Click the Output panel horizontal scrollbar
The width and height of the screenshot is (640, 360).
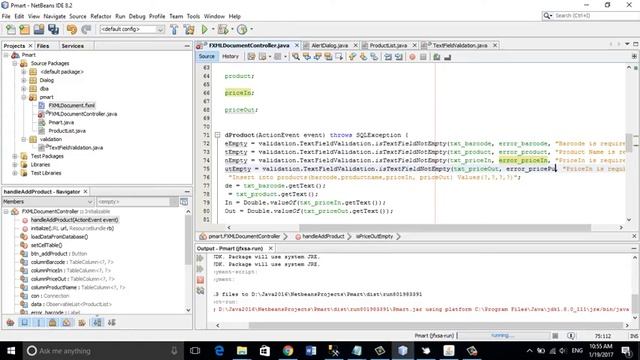pyautogui.click(x=435, y=325)
